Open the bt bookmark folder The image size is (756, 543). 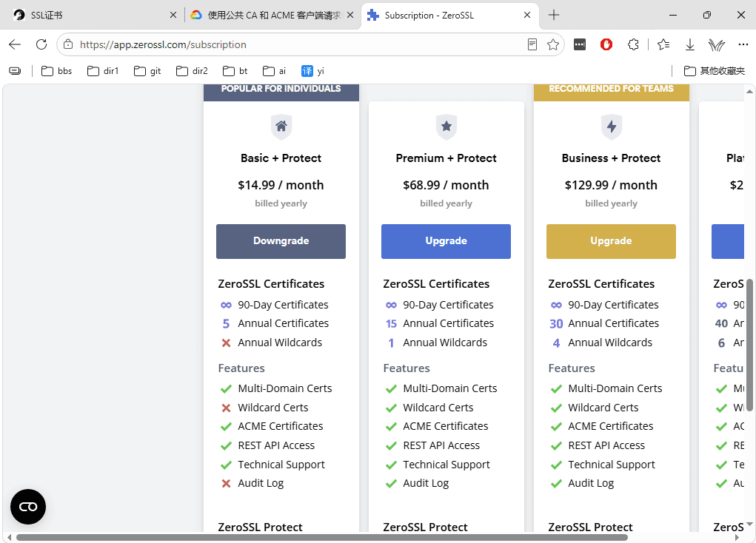pyautogui.click(x=235, y=71)
